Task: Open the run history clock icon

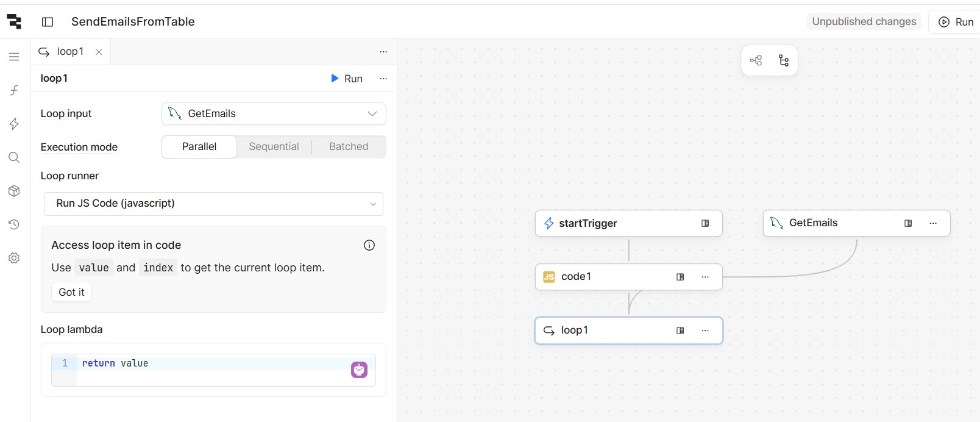Action: click(14, 224)
